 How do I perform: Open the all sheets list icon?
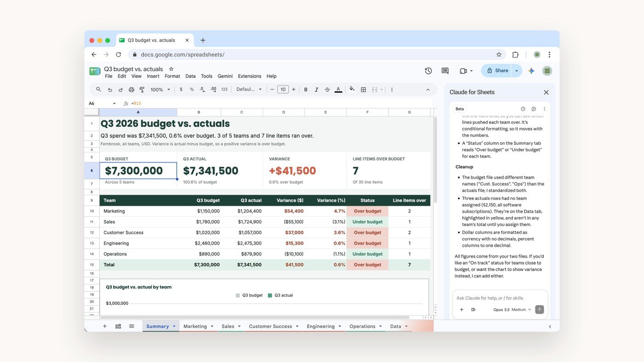(x=132, y=326)
